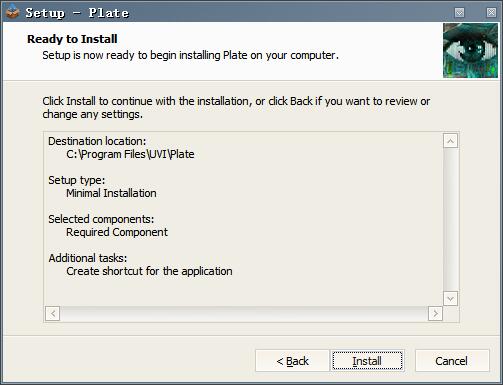Click the summary box down scroll arrow
The width and height of the screenshot is (503, 385).
point(450,298)
